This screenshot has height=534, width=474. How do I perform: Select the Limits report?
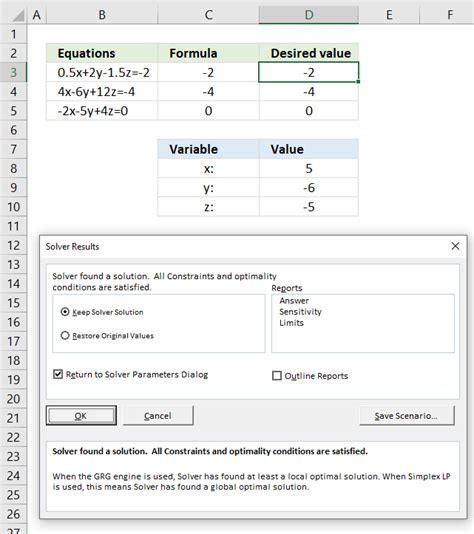291,323
